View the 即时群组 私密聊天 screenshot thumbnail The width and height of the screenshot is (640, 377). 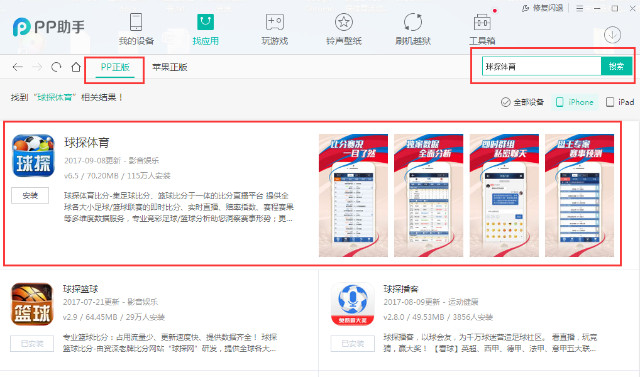point(504,195)
